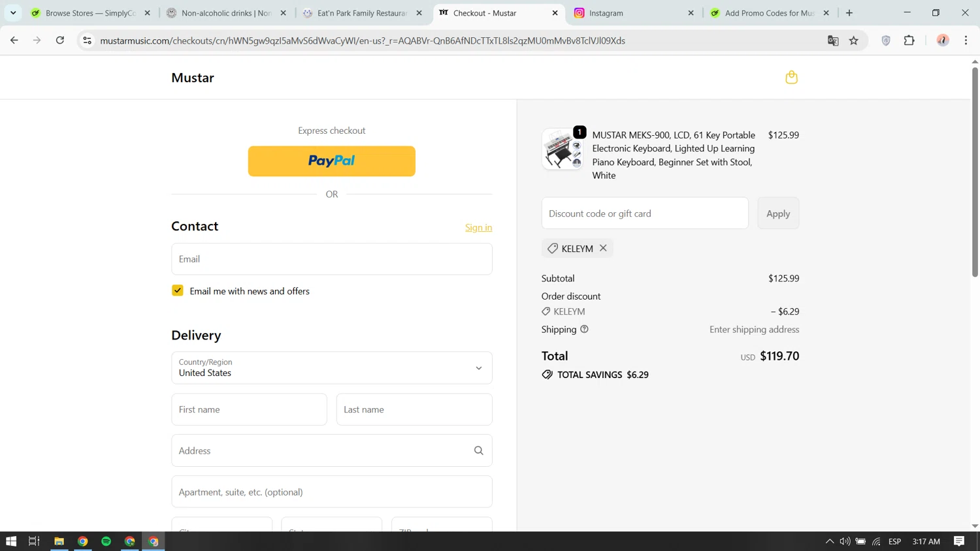980x551 pixels.
Task: Click the TOTAL SAVINGS $6.29 text
Action: click(602, 375)
